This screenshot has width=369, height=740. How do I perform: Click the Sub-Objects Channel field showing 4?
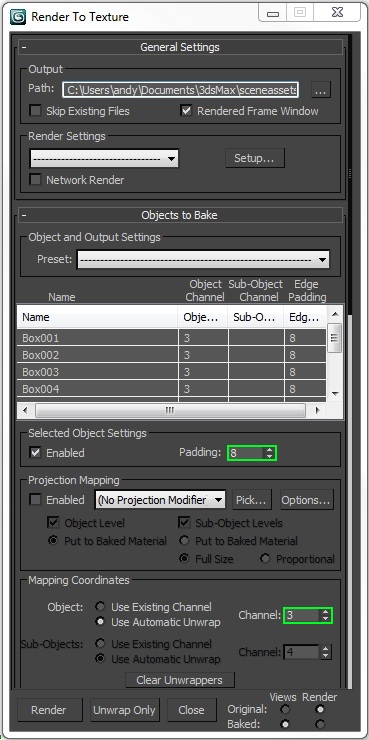point(302,652)
